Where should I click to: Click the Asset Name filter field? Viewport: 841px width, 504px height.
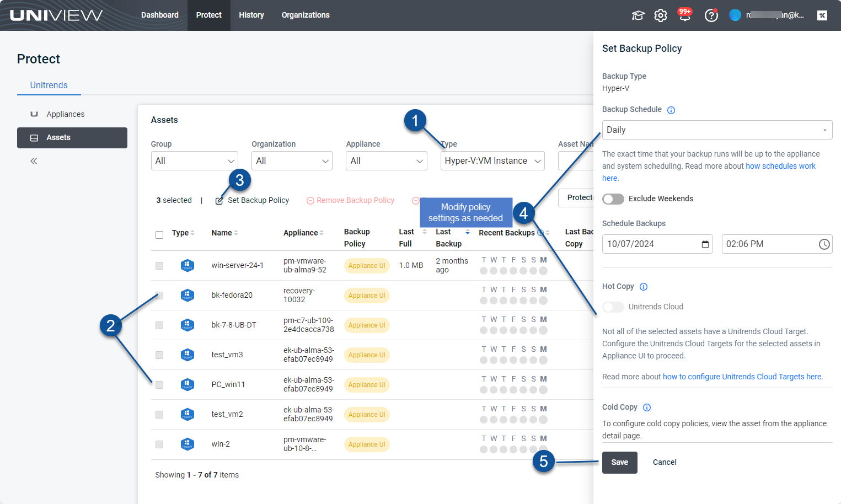pos(576,161)
